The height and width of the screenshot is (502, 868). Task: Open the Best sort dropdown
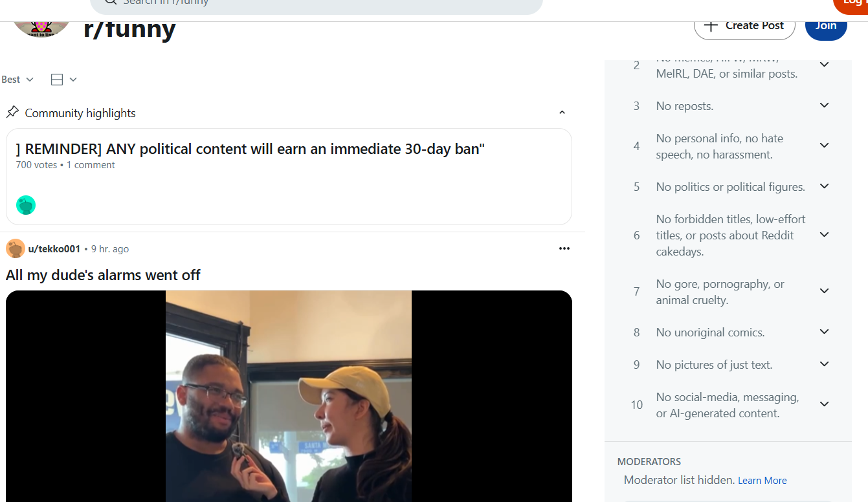(17, 79)
